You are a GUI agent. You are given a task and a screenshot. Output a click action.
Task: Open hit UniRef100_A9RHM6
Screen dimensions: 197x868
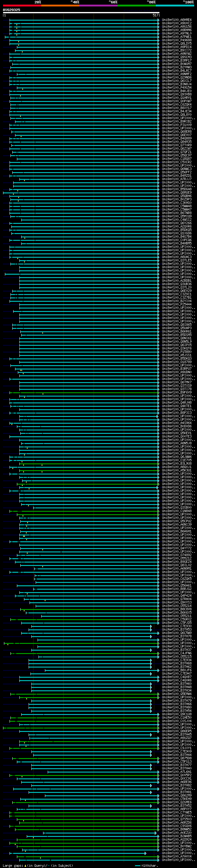(177, 30)
